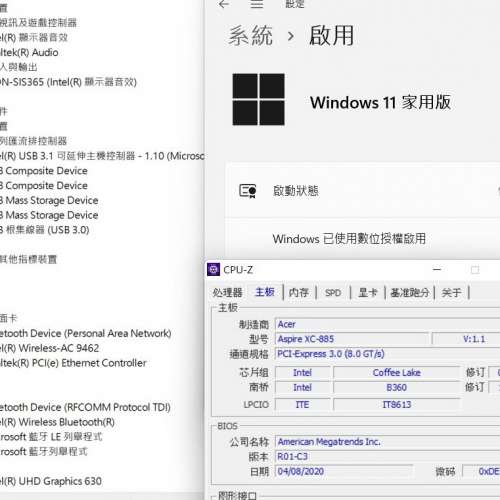The width and height of the screenshot is (500, 500).
Task: Expand the 啟動狀態 activation row
Action: [x=363, y=191]
